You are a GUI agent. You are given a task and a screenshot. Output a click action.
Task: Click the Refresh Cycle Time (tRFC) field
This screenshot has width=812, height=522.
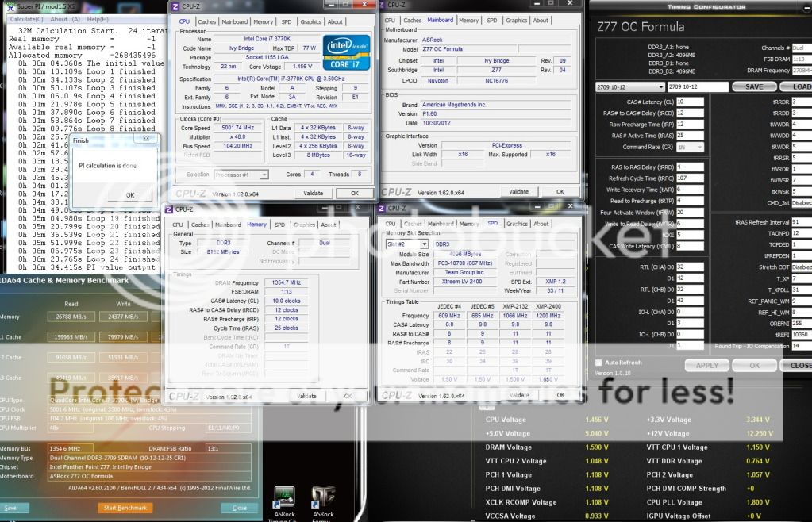pos(689,178)
